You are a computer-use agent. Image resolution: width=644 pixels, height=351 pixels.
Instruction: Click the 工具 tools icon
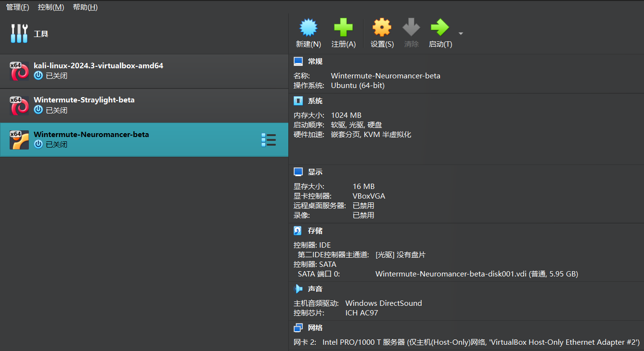point(19,34)
